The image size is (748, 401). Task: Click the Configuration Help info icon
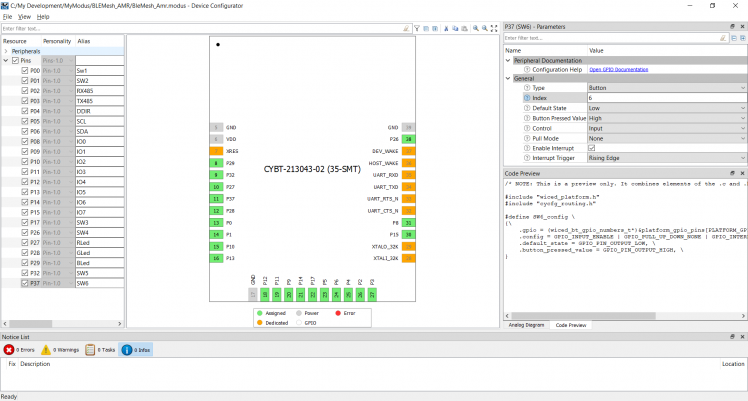[x=526, y=69]
